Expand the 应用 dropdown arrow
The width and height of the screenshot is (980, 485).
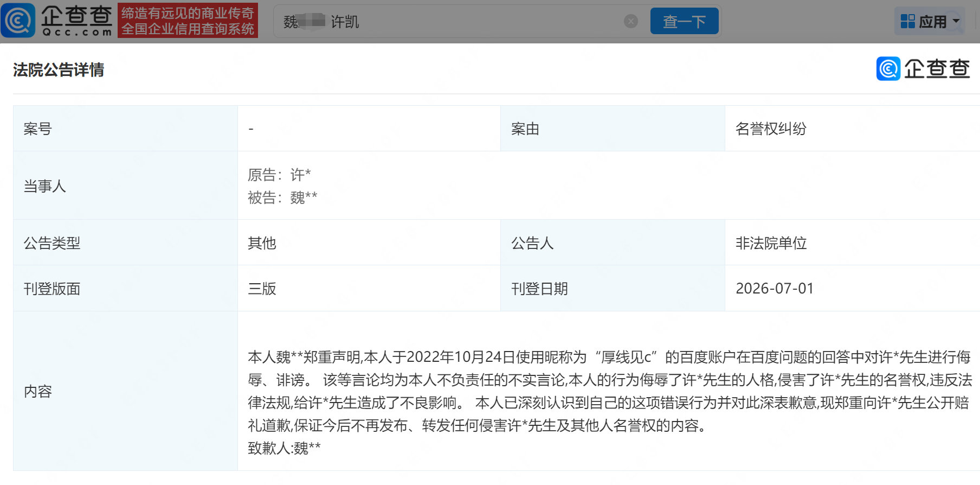(956, 21)
